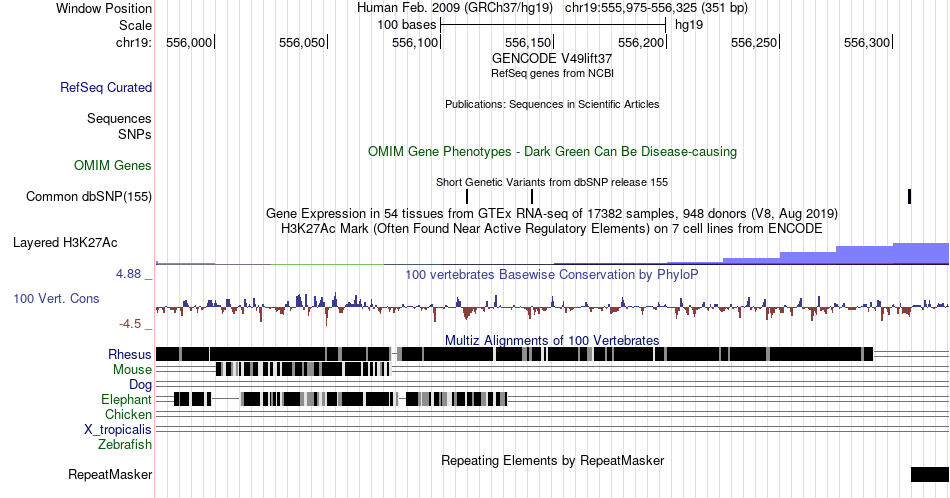Click the Chicken alignment row label
The height and width of the screenshot is (498, 950).
[128, 414]
